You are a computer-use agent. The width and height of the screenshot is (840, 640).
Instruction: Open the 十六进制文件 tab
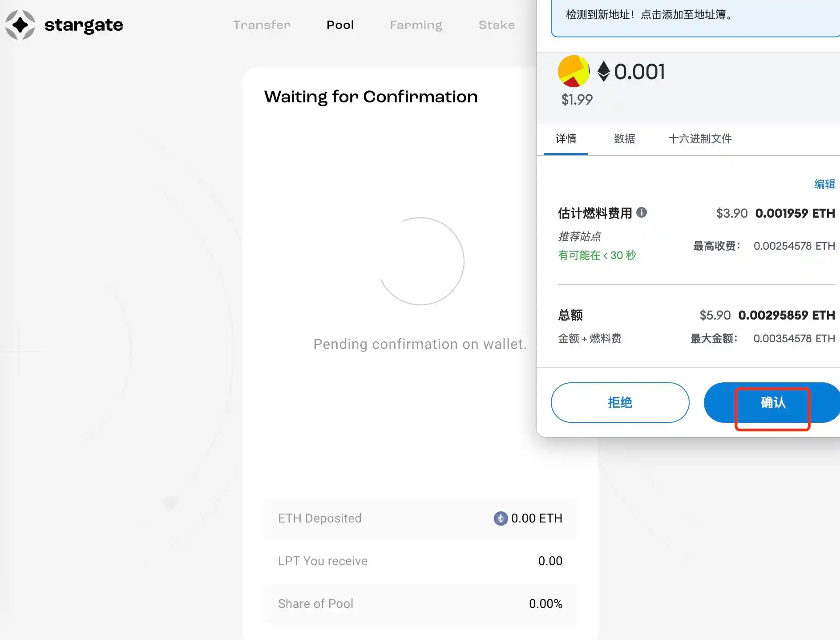click(x=700, y=139)
